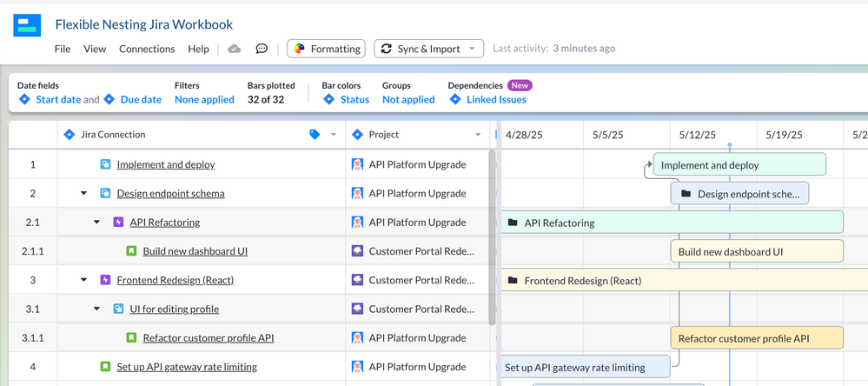Screen dimensions: 868x386
Task: Change the Due date field
Action: point(141,100)
